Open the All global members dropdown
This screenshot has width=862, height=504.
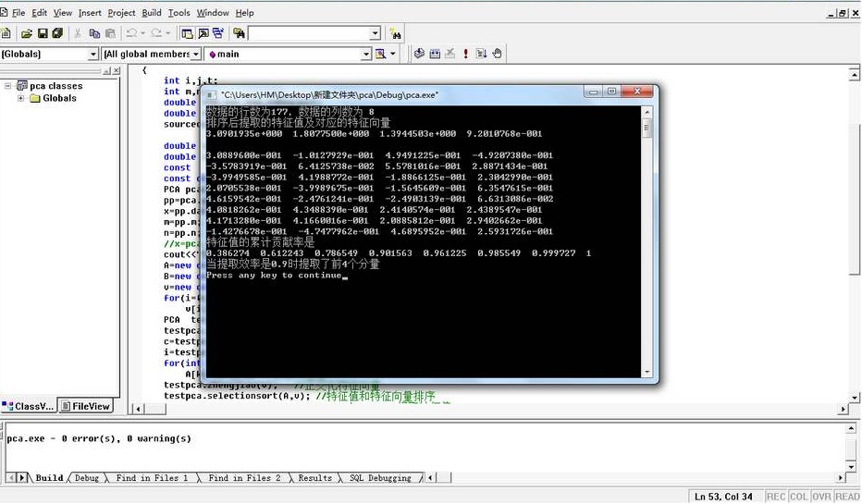[195, 55]
